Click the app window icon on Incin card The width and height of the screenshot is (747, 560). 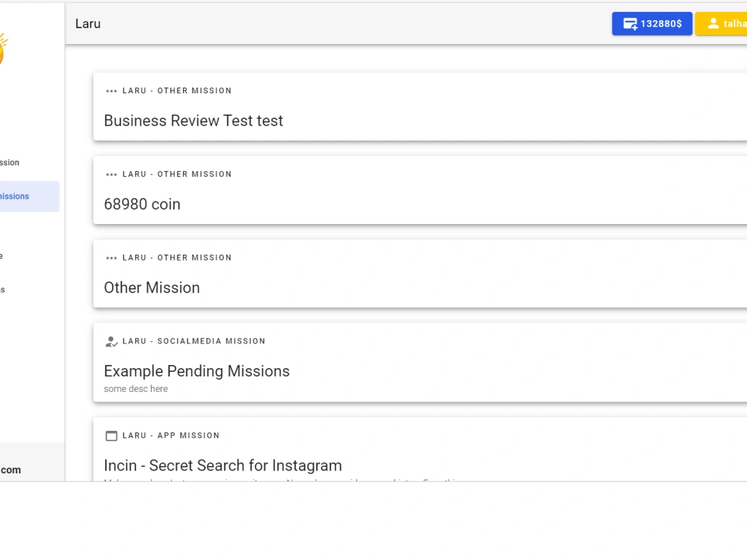pos(111,436)
